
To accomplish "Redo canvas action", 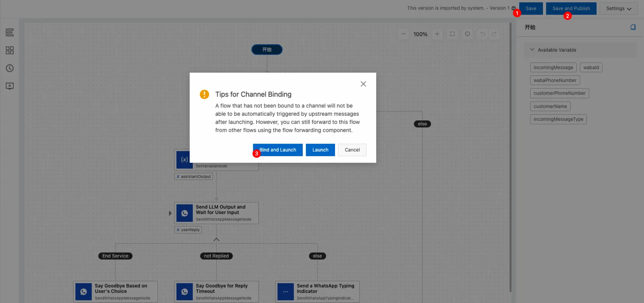I will pos(494,34).
